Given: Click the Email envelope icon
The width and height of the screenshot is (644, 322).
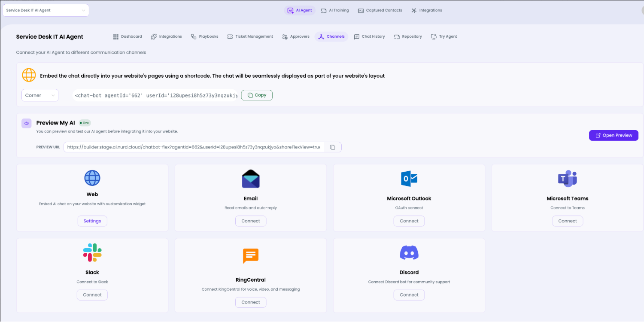Looking at the screenshot, I should coord(251,179).
